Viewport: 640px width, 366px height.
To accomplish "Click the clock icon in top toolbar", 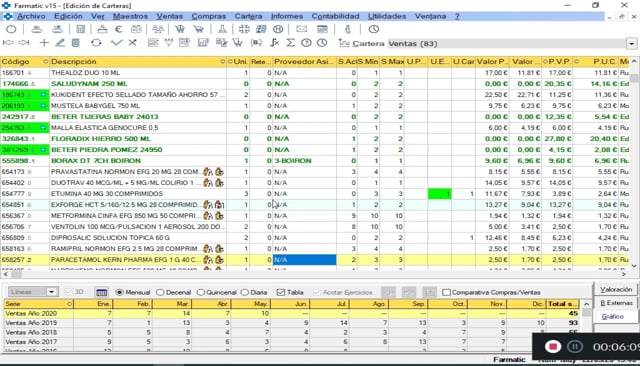I will [373, 29].
